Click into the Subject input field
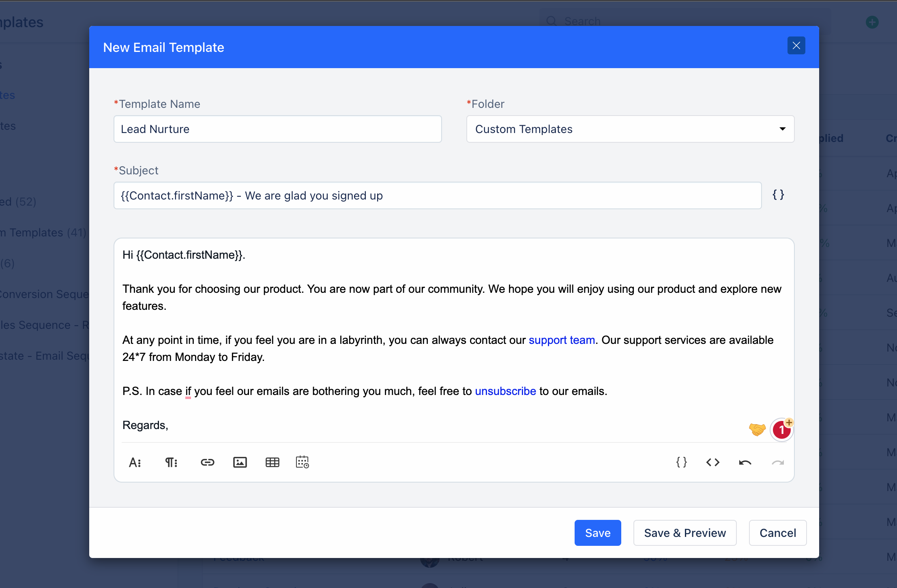The height and width of the screenshot is (588, 897). [438, 195]
